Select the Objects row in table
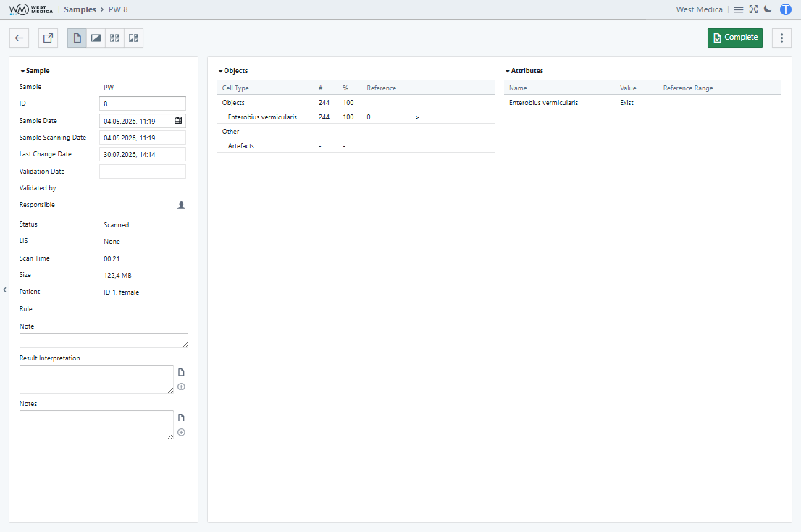 tap(356, 103)
